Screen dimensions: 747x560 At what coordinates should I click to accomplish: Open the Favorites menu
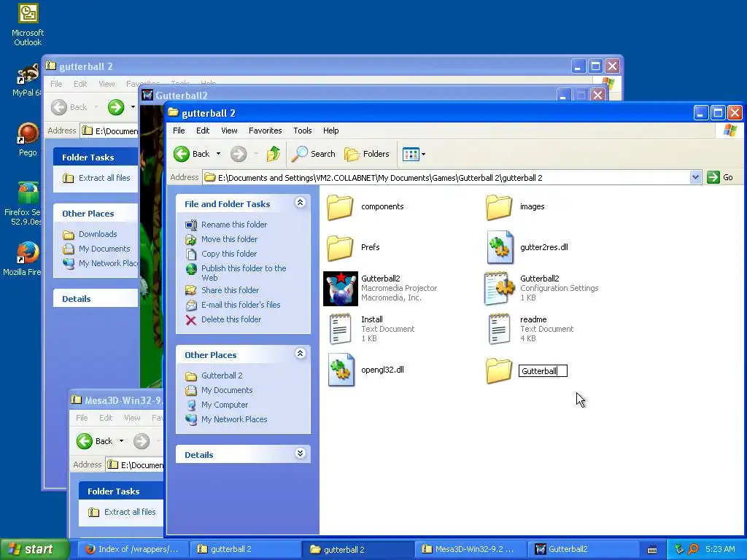point(266,131)
